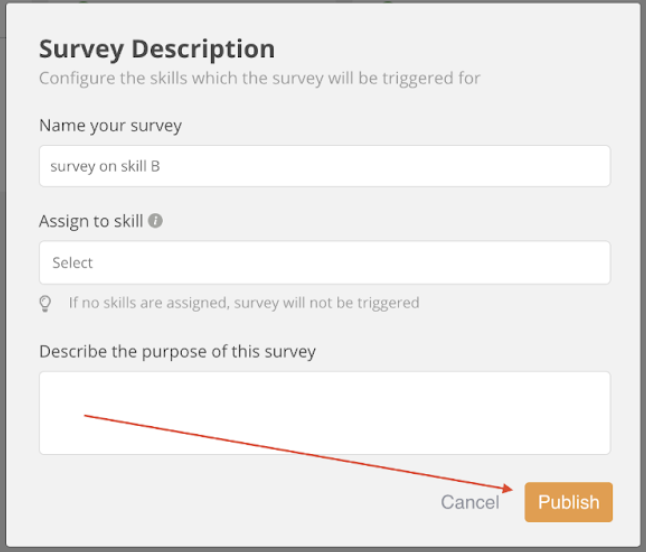
Task: Click the 'Assign to skill' label
Action: [91, 221]
